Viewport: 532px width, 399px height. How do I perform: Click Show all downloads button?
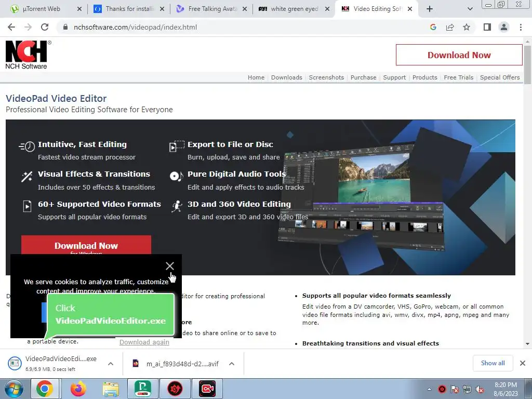tap(493, 363)
